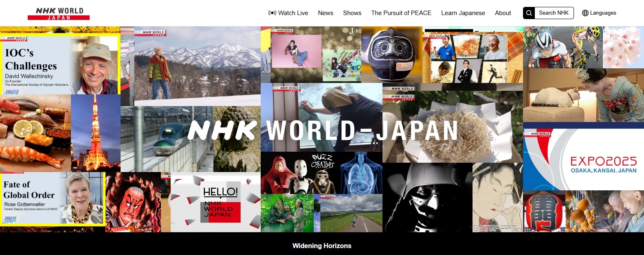Screen dimensions: 644x255
Task: Open the snowy mountain hiker image
Action: [197, 66]
